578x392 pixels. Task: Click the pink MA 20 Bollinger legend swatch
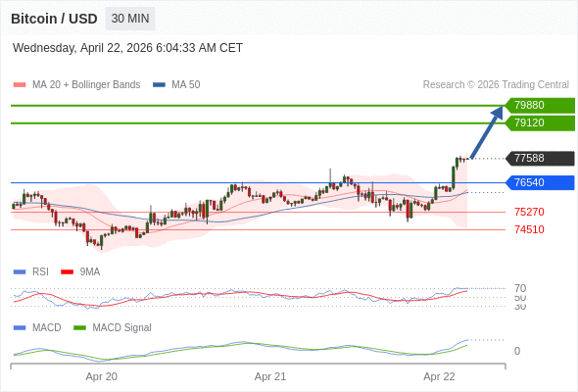[20, 85]
